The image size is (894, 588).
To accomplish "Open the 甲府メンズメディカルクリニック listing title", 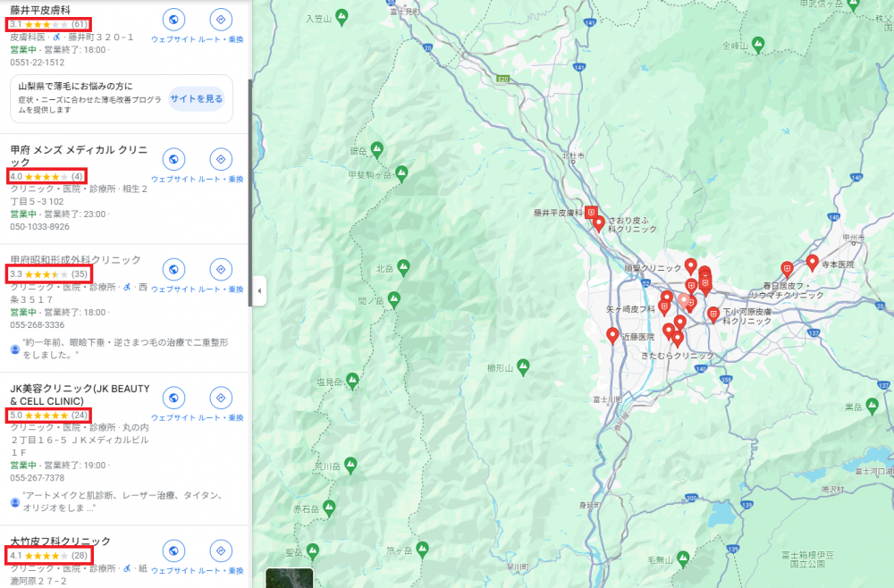I will pos(79,155).
